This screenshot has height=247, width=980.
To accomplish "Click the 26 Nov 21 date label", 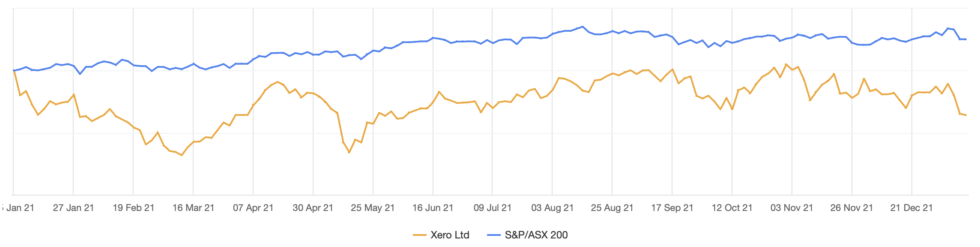I will tap(852, 208).
